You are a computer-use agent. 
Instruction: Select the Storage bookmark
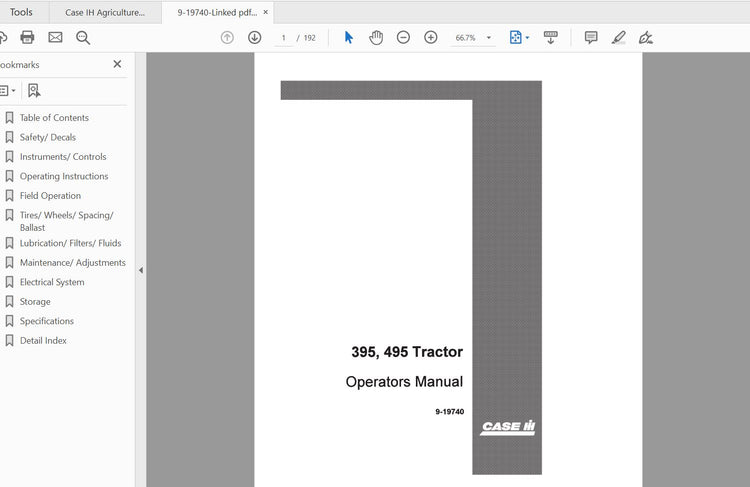coord(35,302)
